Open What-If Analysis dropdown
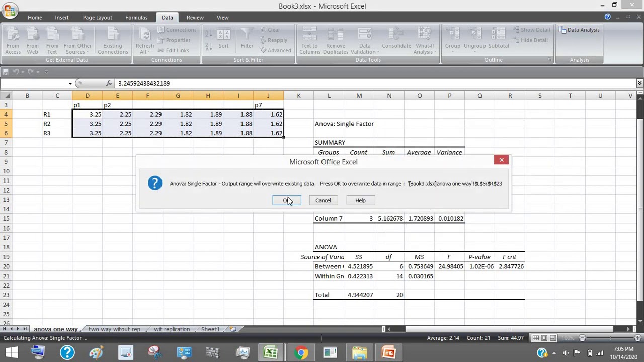 click(x=425, y=41)
